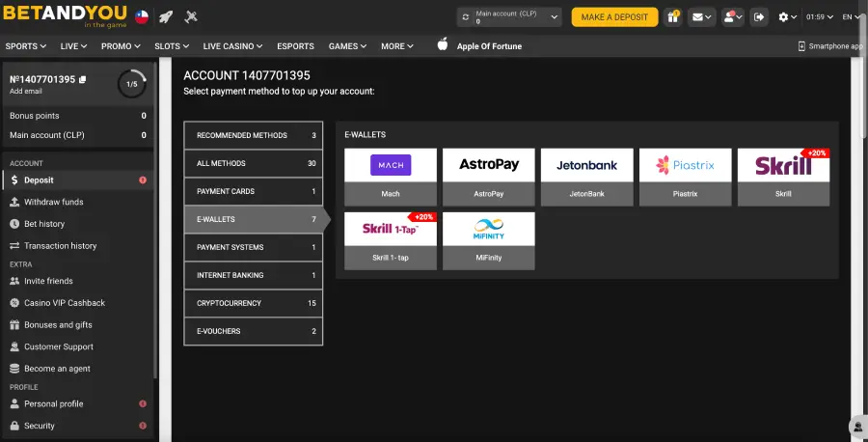This screenshot has height=442, width=868.
Task: Open the envelope messages icon
Action: 702,17
